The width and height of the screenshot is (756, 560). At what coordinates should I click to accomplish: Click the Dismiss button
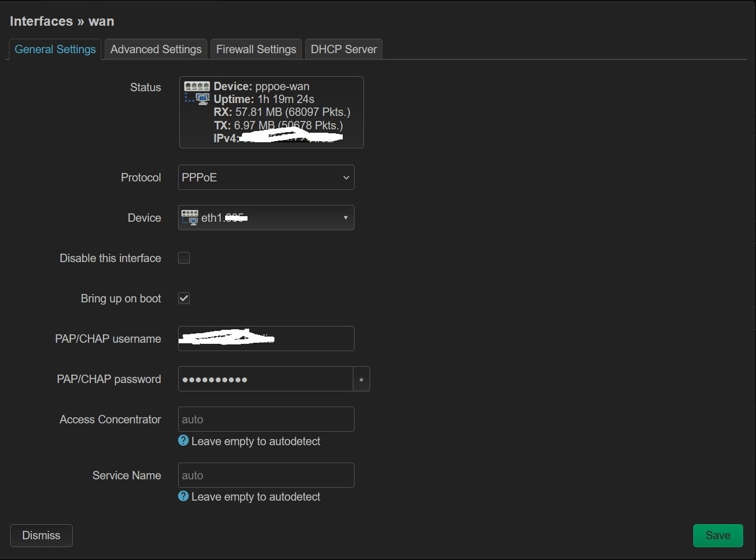41,535
